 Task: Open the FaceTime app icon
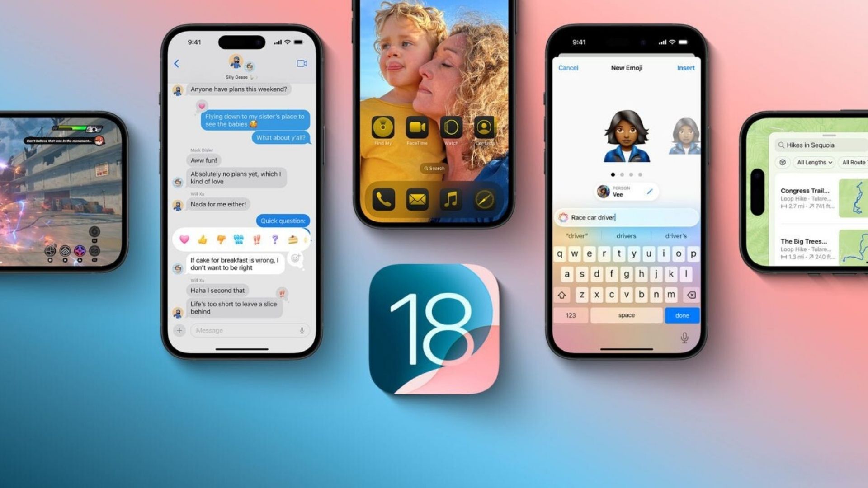415,127
